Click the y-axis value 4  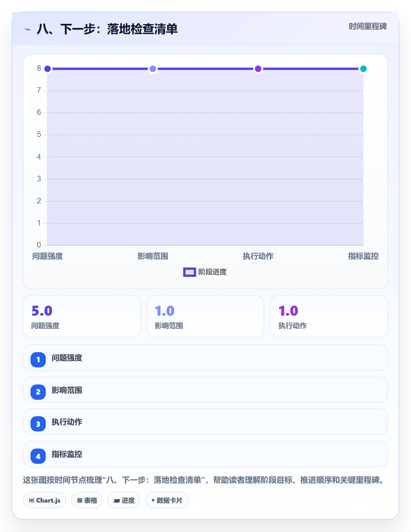point(39,157)
